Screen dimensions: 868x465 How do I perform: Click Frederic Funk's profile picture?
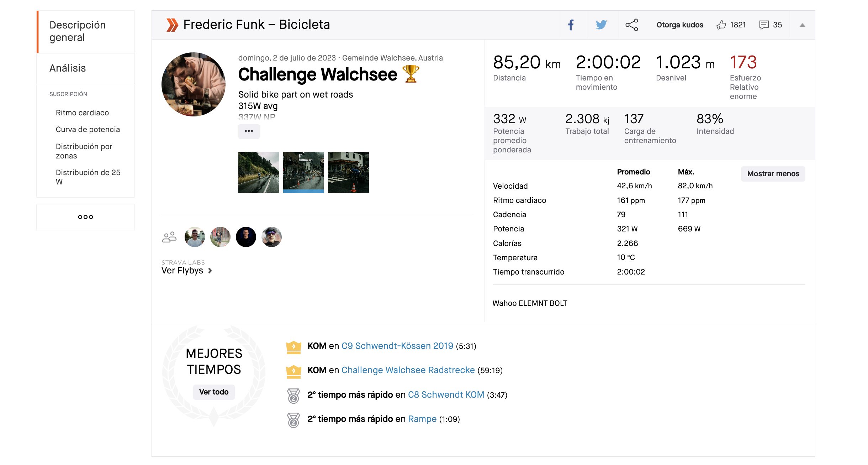194,84
